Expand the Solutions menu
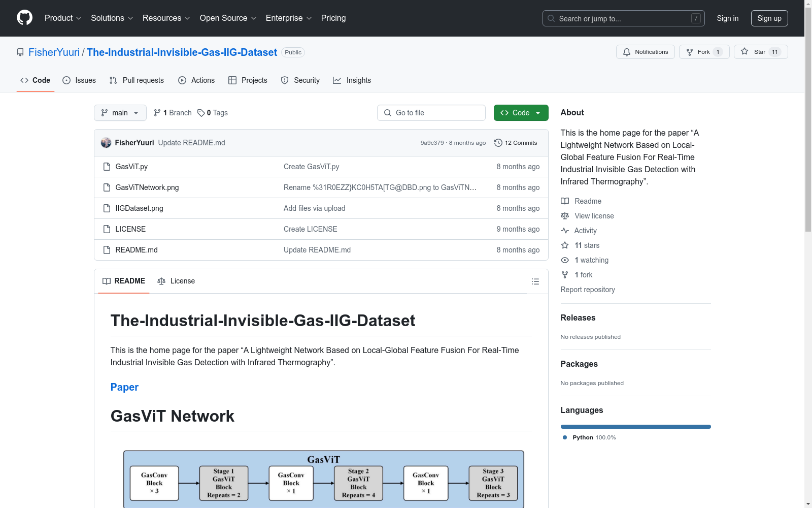This screenshot has height=508, width=812. pyautogui.click(x=112, y=18)
